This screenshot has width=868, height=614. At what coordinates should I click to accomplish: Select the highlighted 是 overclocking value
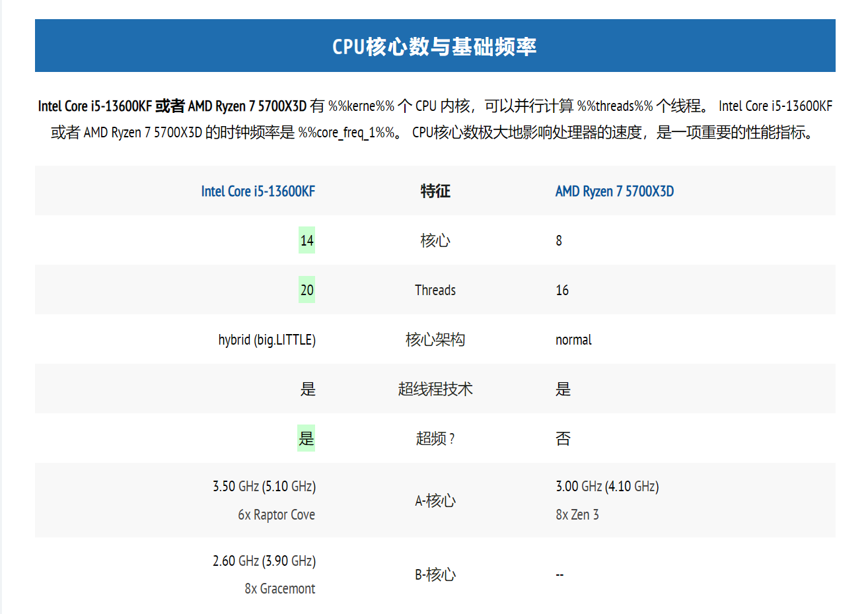[307, 438]
